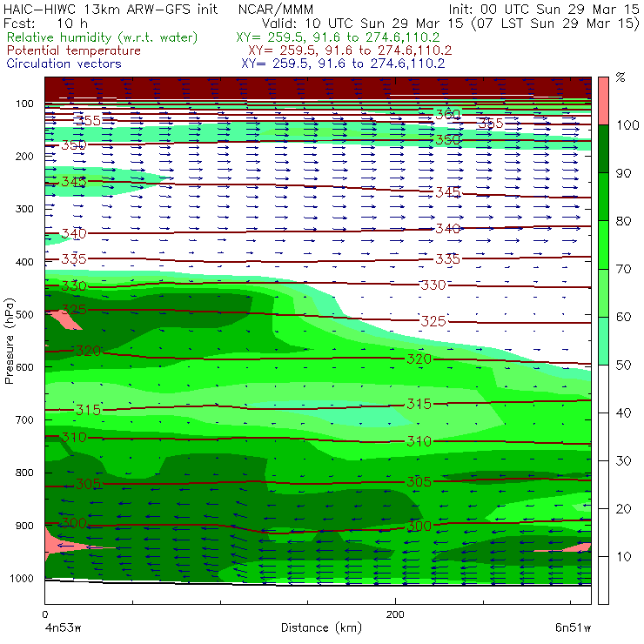Select the red 'Potential temperature' legend label
Screen dimensions: 644x644
74,50
